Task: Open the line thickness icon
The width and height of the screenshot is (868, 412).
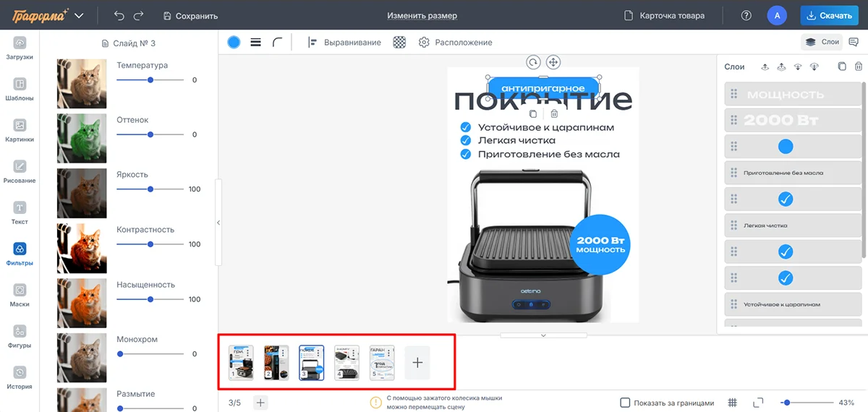Action: [255, 43]
